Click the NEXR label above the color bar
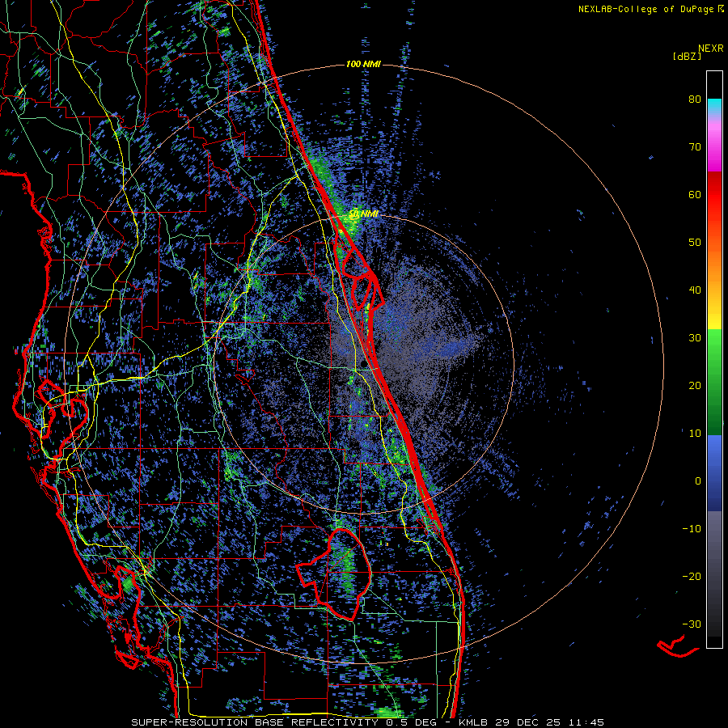Image resolution: width=728 pixels, height=728 pixels. coord(711,49)
